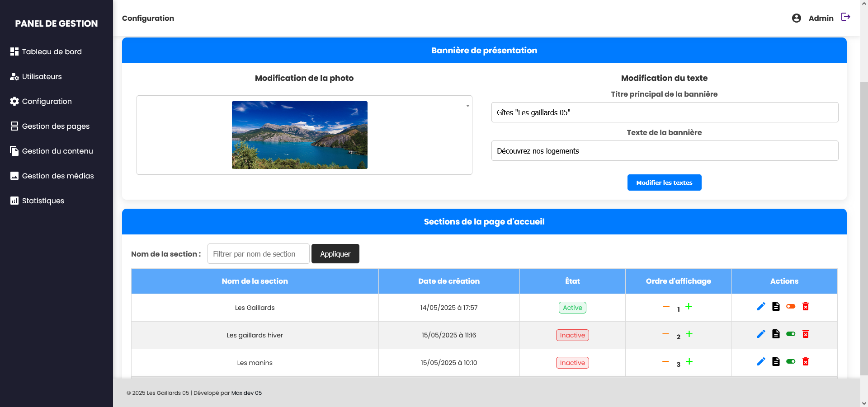Click scrollbar down arrow at bottom
This screenshot has height=407, width=868.
[x=864, y=403]
